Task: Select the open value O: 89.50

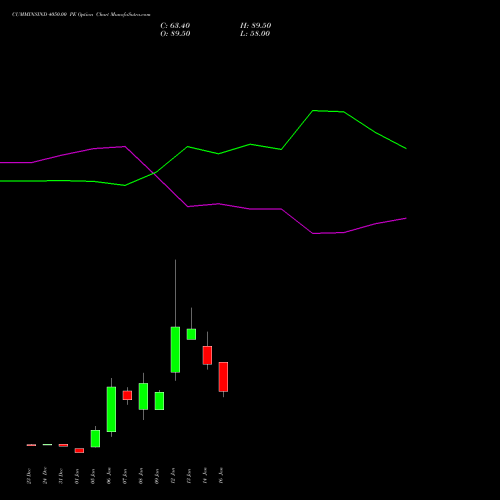Action: [x=175, y=34]
